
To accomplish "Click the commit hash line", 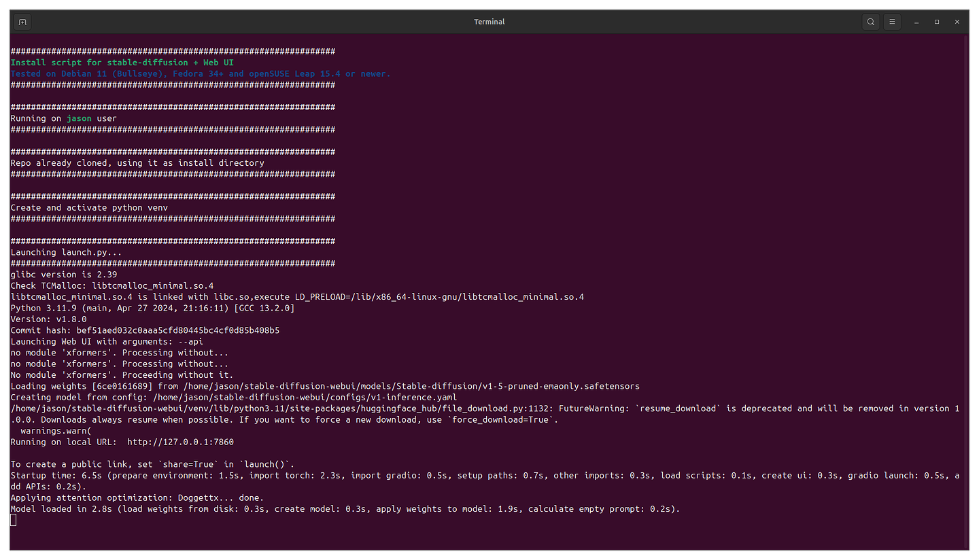I will click(x=144, y=330).
